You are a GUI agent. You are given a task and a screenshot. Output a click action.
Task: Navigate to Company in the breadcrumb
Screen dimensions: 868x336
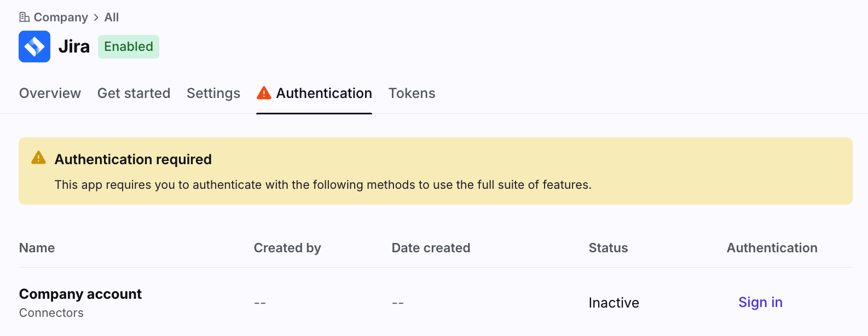pos(61,18)
